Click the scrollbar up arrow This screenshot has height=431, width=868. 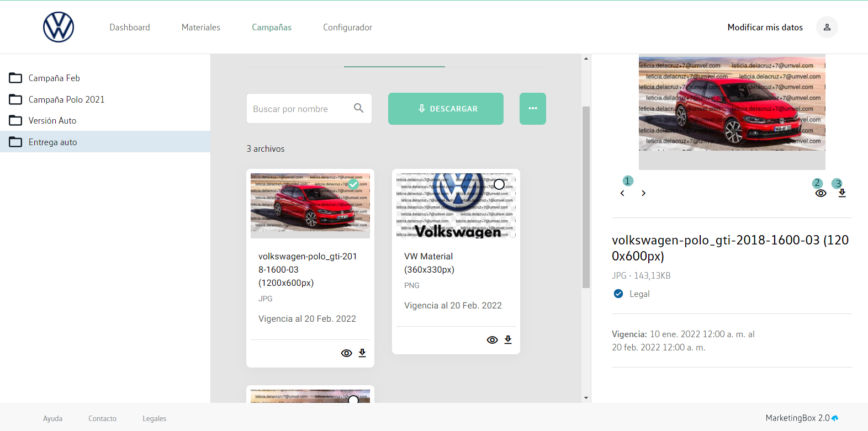pyautogui.click(x=586, y=58)
